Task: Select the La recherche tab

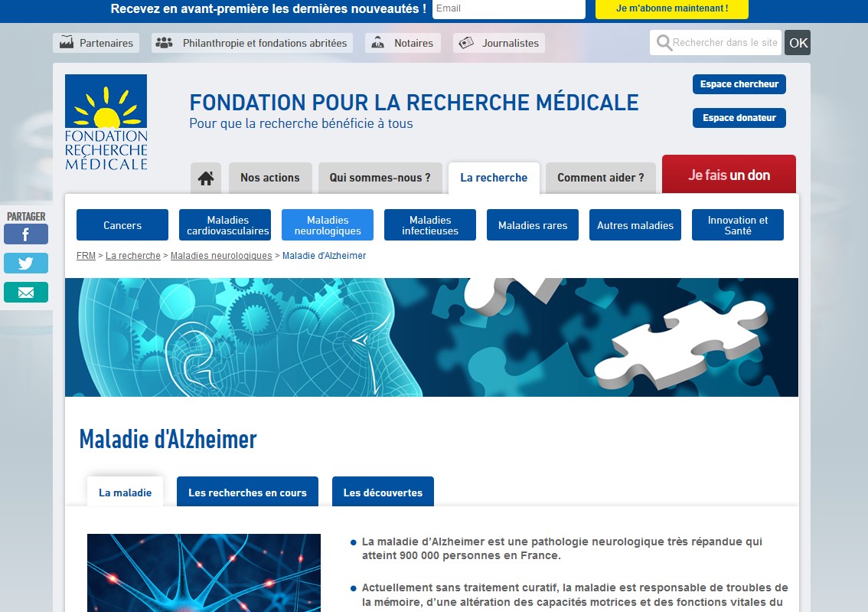Action: tap(494, 178)
